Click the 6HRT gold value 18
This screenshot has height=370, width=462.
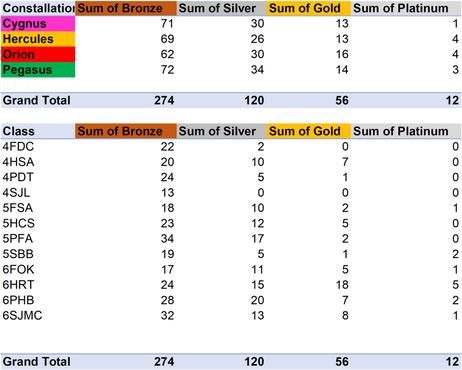[x=342, y=285]
